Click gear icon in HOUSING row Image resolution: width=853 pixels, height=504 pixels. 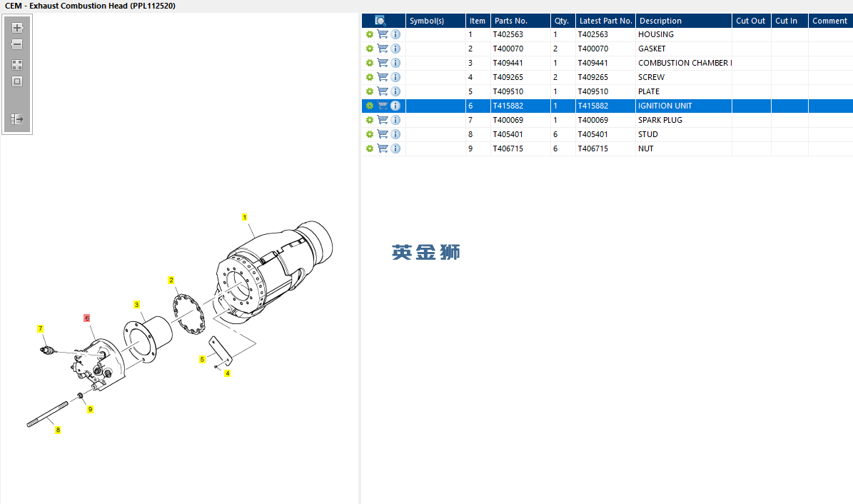pyautogui.click(x=370, y=34)
